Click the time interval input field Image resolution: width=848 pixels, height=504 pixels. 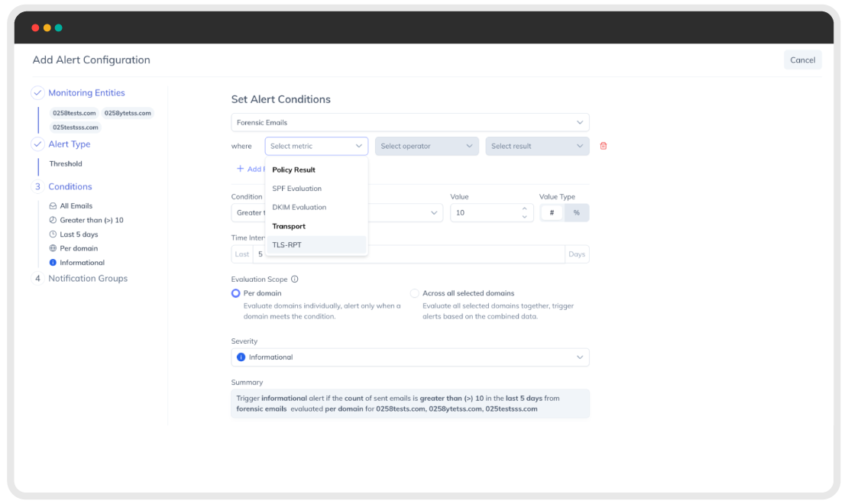pos(408,254)
